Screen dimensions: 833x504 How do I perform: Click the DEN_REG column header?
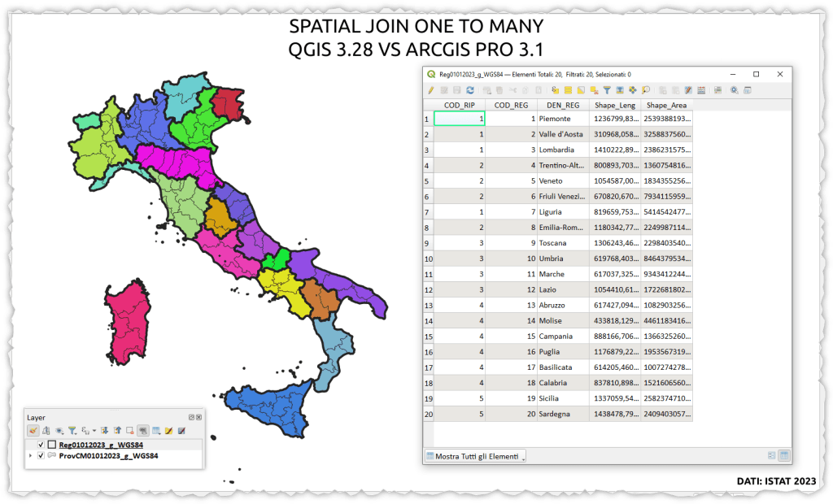[563, 105]
